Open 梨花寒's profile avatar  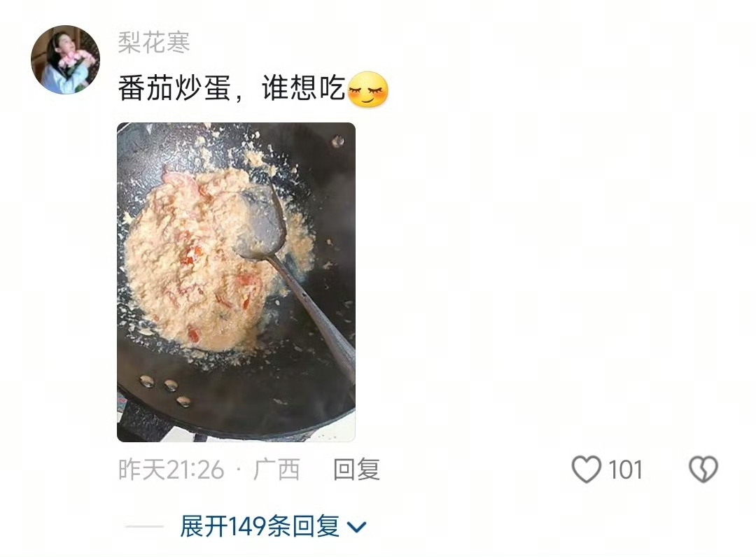[x=65, y=59]
